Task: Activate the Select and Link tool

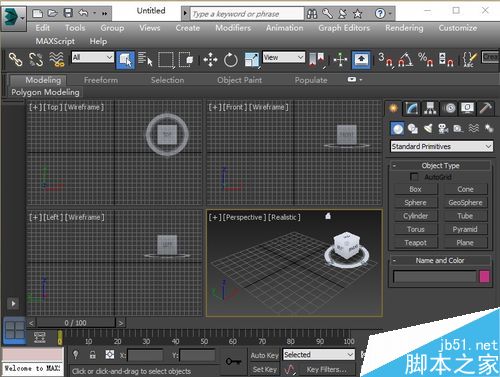Action: coord(15,60)
